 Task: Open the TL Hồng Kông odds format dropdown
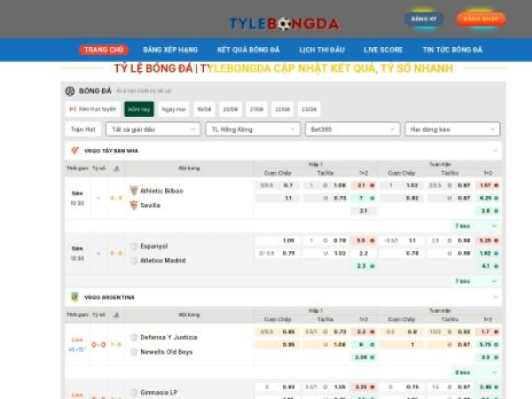pyautogui.click(x=252, y=129)
